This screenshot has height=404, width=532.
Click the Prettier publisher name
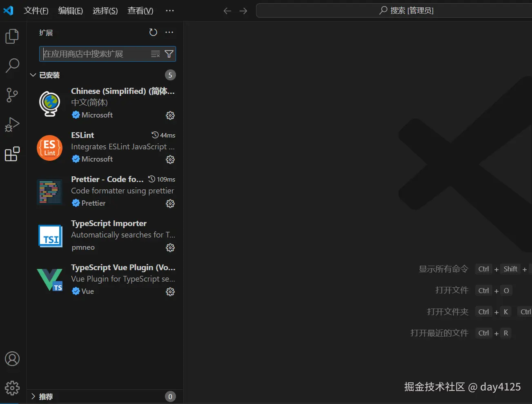tap(93, 203)
